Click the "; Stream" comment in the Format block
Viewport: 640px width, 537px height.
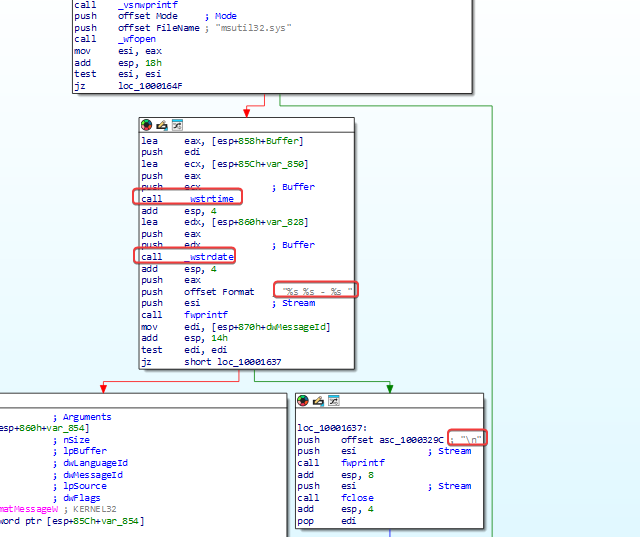293,303
